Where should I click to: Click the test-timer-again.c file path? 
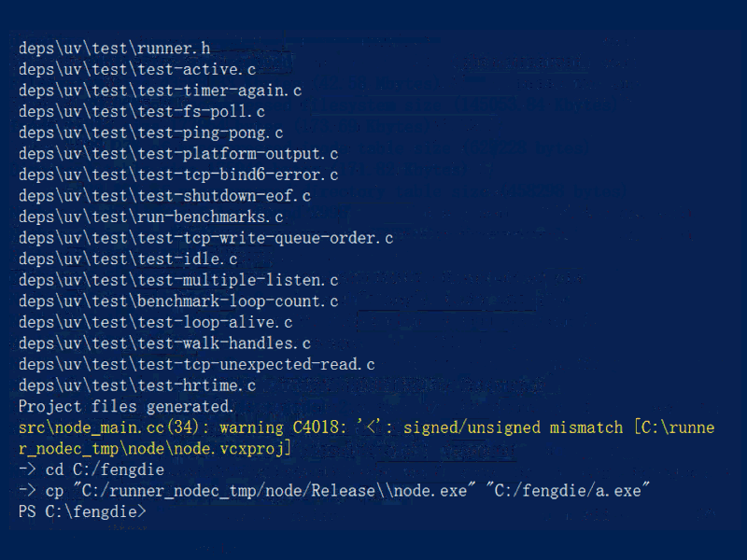160,91
